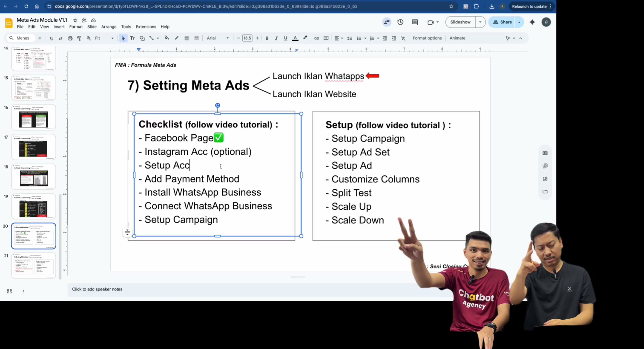Open the Extensions menu
The height and width of the screenshot is (349, 644).
pyautogui.click(x=146, y=27)
